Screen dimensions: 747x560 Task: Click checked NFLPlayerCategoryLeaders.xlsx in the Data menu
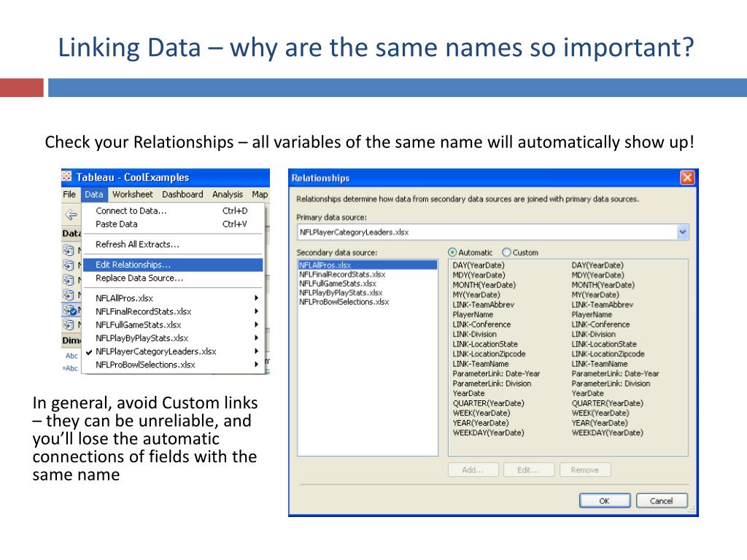[x=172, y=351]
